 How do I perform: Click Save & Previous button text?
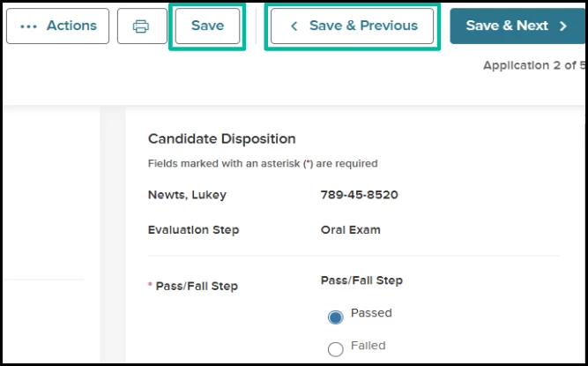pos(363,26)
